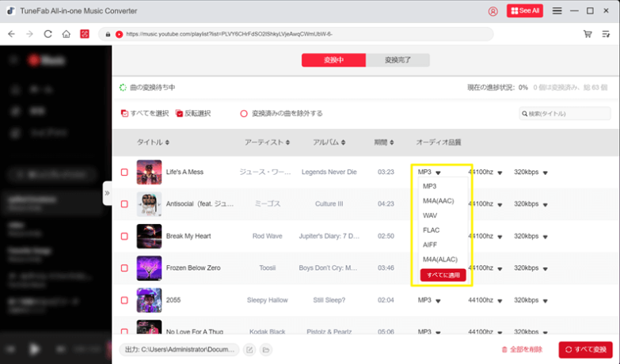Click the edit output path icon
The width and height of the screenshot is (620, 364).
pos(249,350)
